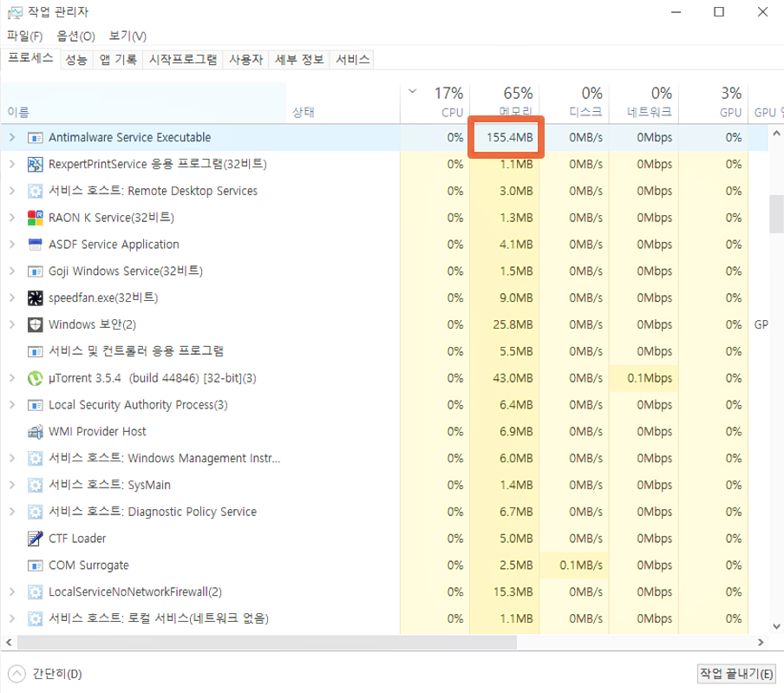Click the 서비스 및 컨트롤러 응용 프로그램 icon
Screen dimensions: 784x693
[x=35, y=351]
